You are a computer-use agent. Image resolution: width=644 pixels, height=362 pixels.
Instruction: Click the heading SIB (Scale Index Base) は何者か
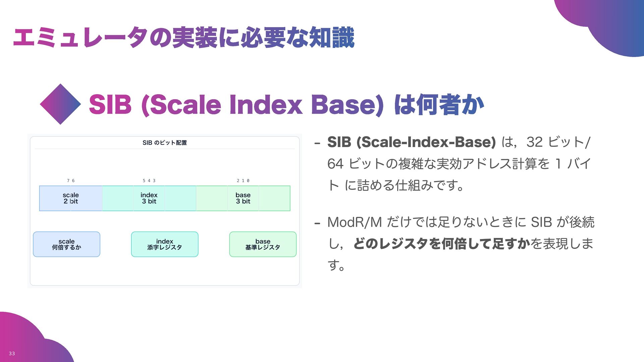(x=286, y=105)
